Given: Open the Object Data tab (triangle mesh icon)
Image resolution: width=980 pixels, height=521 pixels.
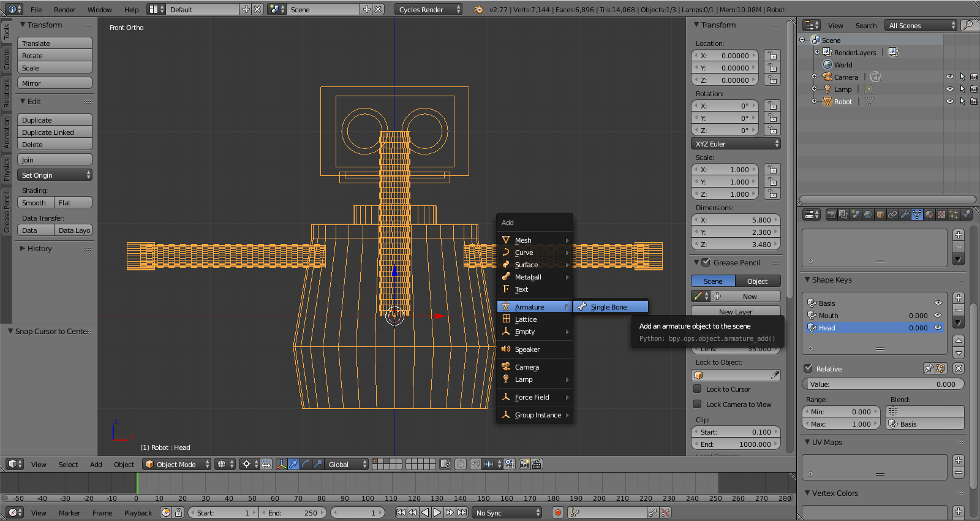Looking at the screenshot, I should [x=917, y=215].
